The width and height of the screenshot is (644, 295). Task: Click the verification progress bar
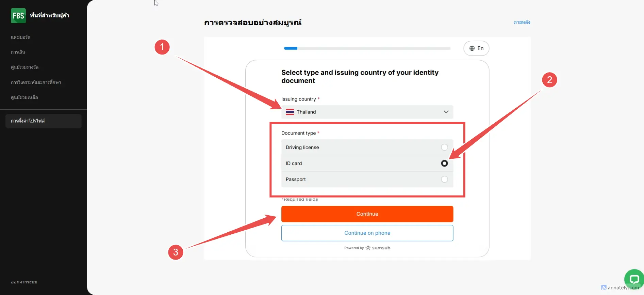point(367,48)
